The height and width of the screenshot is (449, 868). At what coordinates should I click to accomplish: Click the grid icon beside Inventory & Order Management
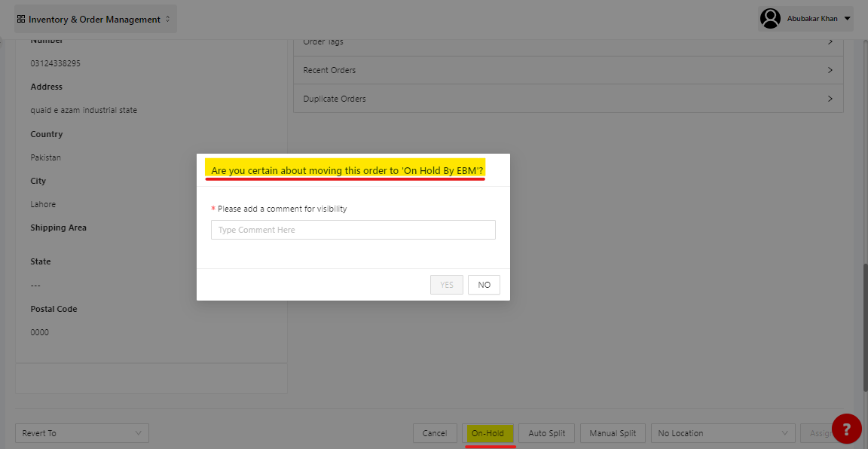point(21,20)
